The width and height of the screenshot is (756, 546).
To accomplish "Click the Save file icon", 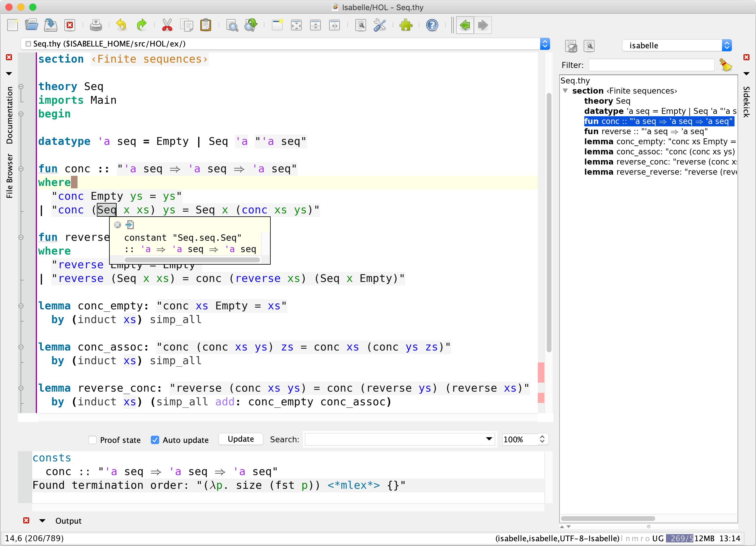I will click(x=51, y=25).
